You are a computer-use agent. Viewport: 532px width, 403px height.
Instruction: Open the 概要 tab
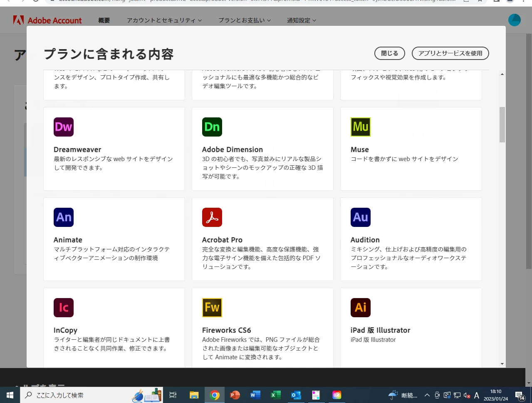pos(104,20)
